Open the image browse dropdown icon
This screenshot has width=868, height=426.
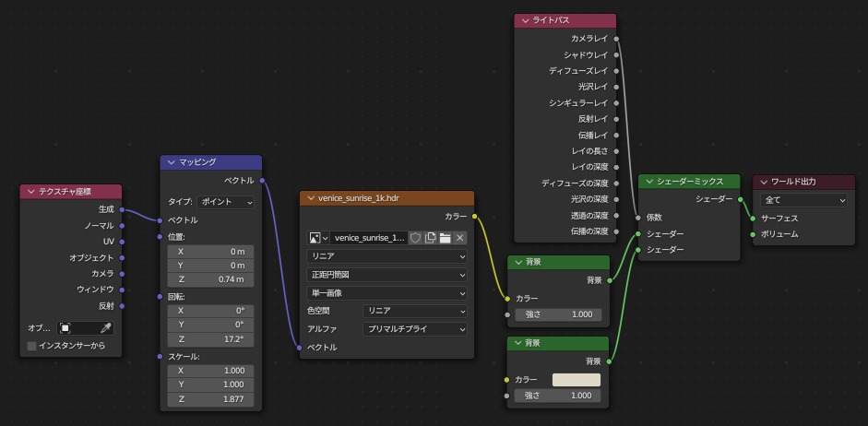[x=318, y=238]
